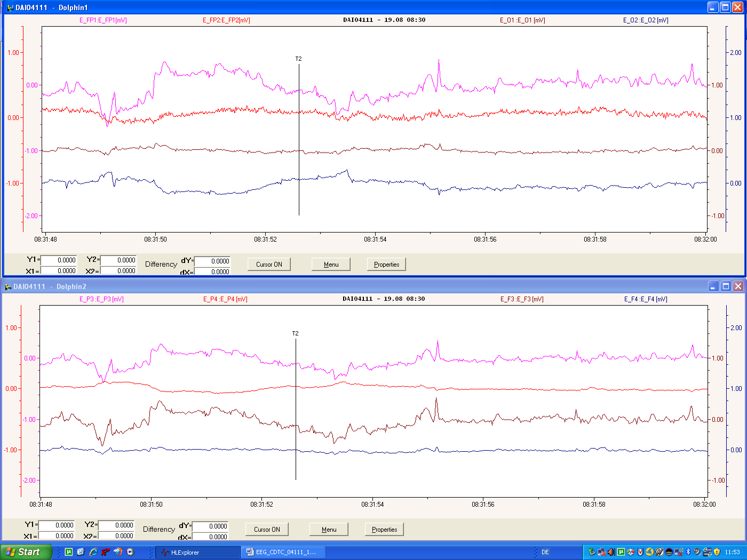Click the Safely Remove Hardware tray icon
The width and height of the screenshot is (747, 560).
(591, 552)
